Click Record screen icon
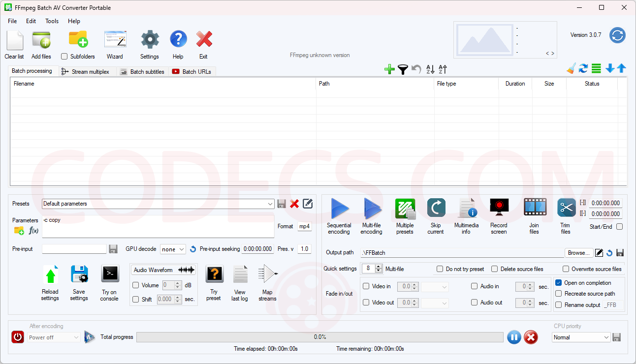This screenshot has height=364, width=636. pyautogui.click(x=499, y=208)
